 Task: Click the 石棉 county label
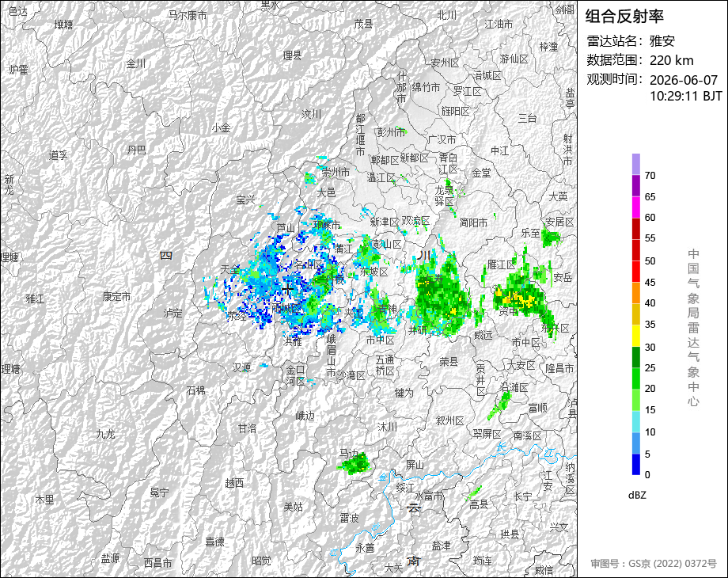[196, 390]
